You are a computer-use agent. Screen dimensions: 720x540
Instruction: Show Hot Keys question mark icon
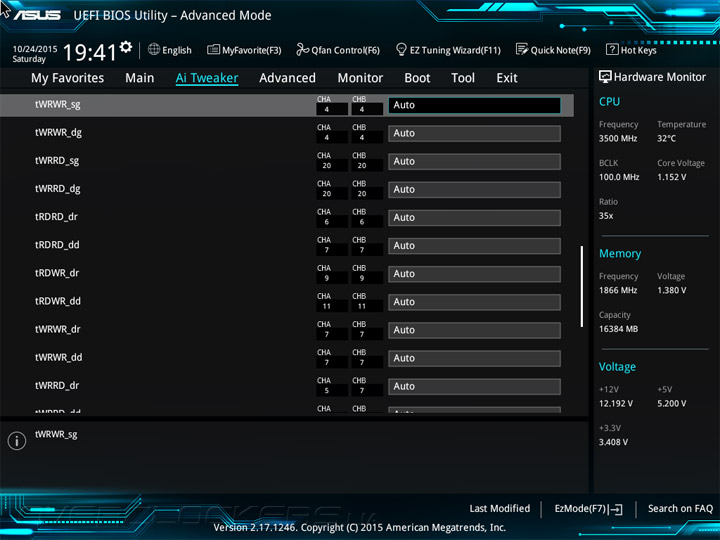[612, 50]
